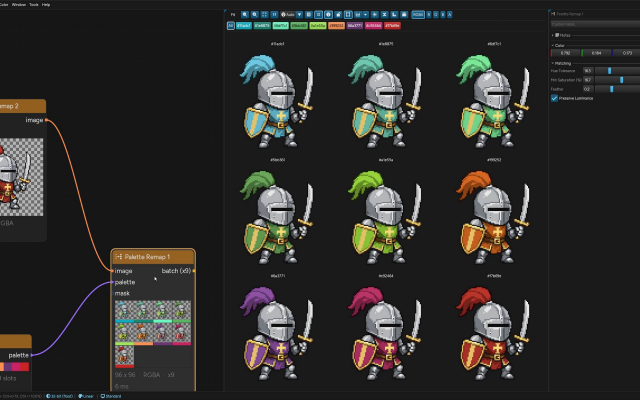Toggle the G channel button
The width and height of the screenshot is (640, 400).
[x=436, y=15]
